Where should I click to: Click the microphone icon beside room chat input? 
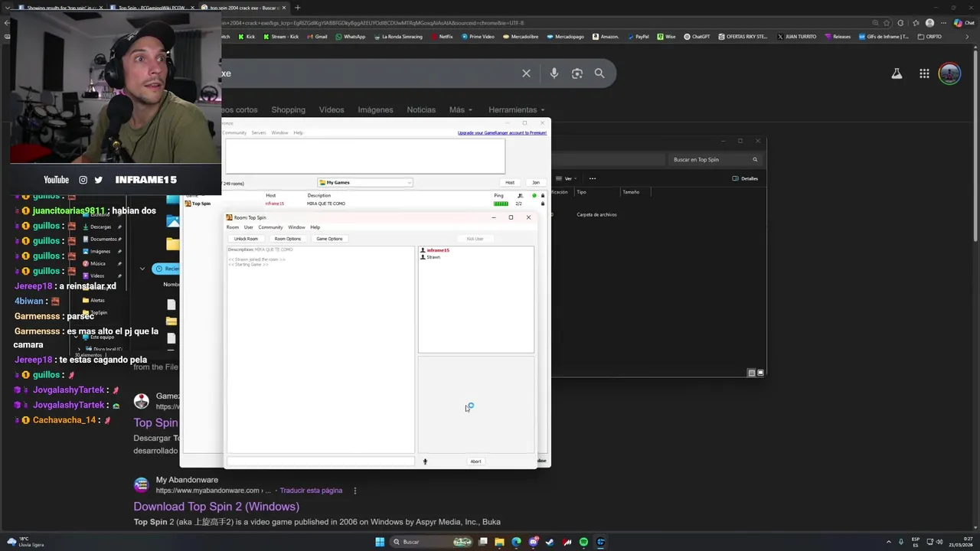coord(425,461)
